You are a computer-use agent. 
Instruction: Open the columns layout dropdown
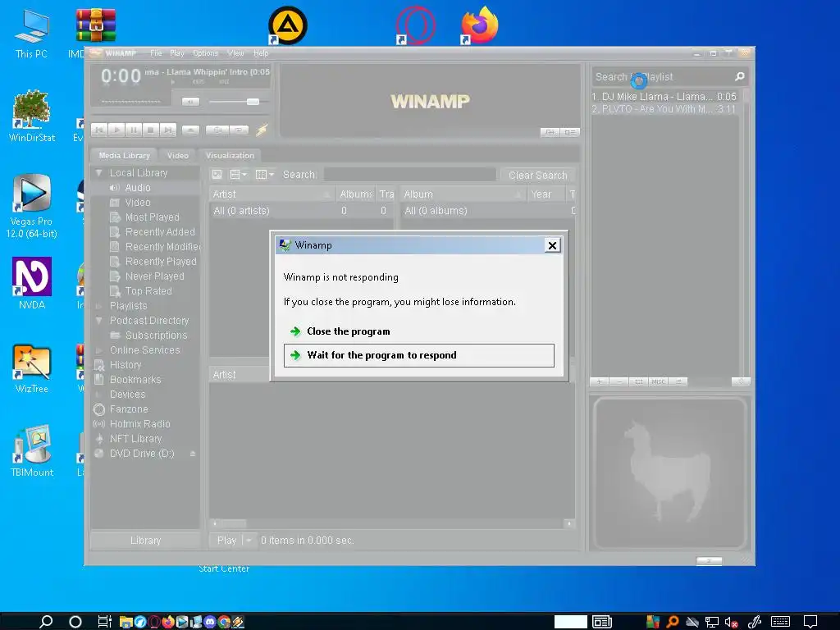(x=265, y=175)
